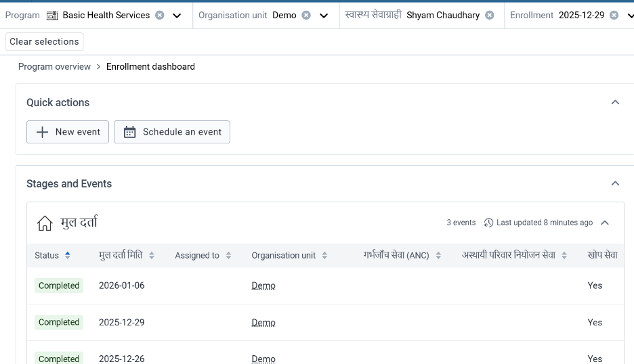Sort by अस्थायी परिवार नियोजन सेवा column
Viewport: 634px width, 364px height.
pos(564,256)
